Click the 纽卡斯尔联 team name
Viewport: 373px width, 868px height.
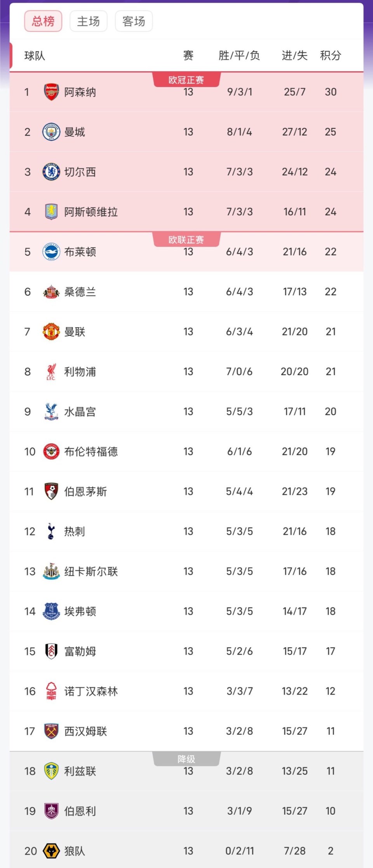click(91, 571)
